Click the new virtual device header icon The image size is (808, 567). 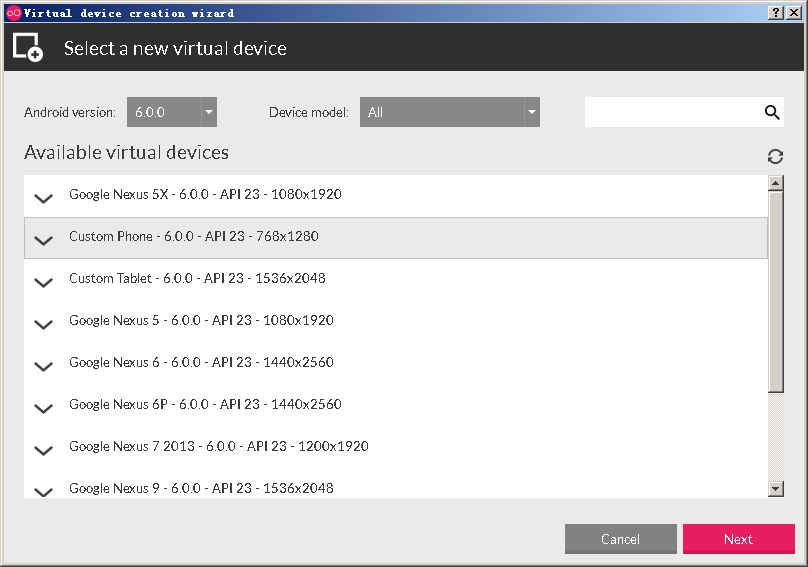click(28, 47)
